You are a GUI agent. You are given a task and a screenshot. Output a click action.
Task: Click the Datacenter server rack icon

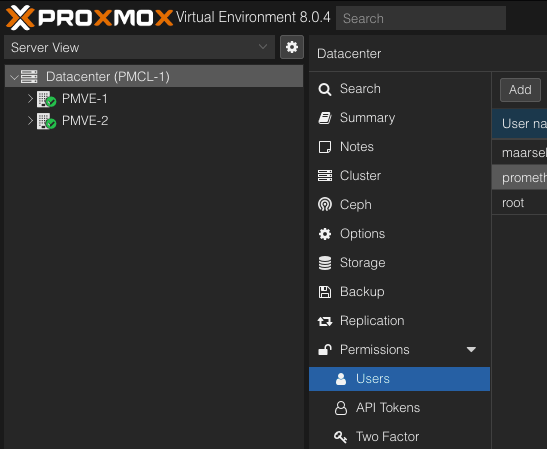(x=29, y=76)
